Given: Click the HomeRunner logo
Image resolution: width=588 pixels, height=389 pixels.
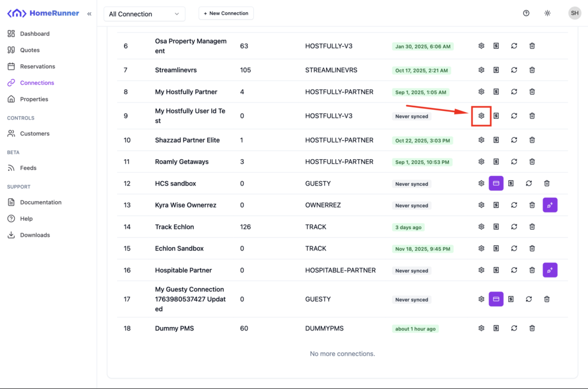Looking at the screenshot, I should tap(43, 13).
